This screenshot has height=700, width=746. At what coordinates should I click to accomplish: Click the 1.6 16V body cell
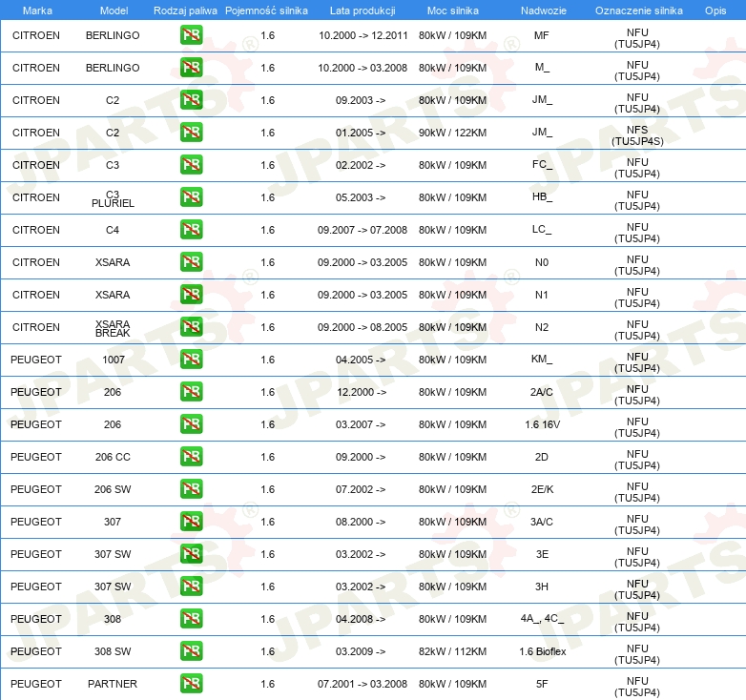pos(543,424)
